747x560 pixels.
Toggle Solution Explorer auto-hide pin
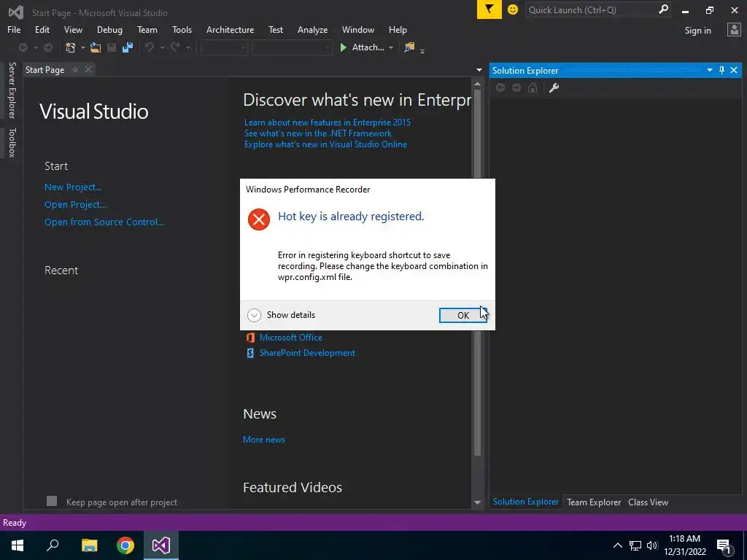(721, 70)
